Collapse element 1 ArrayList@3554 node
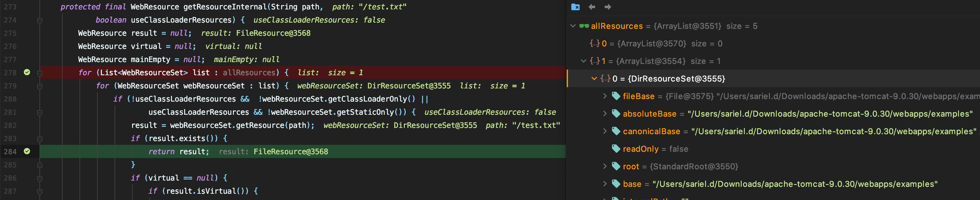This screenshot has width=980, height=200. (x=584, y=61)
